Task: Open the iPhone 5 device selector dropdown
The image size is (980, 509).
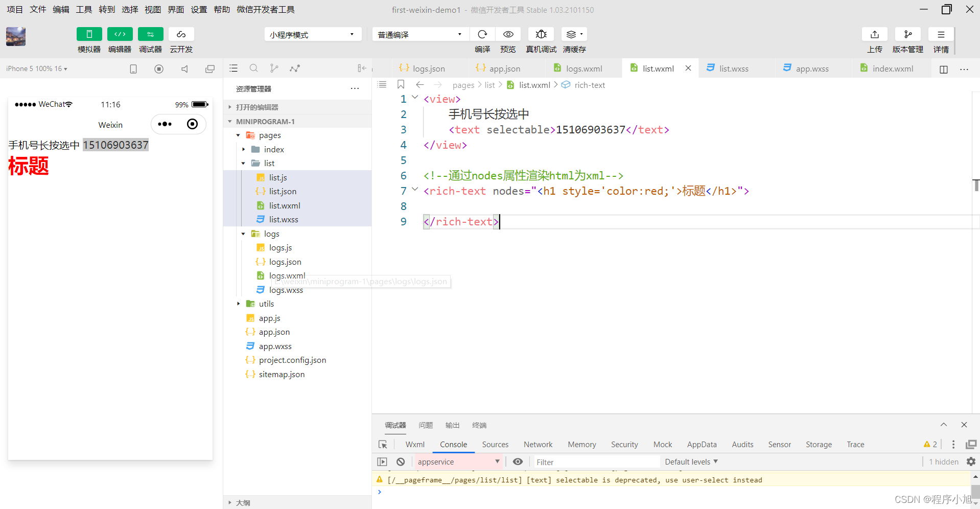Action: pyautogui.click(x=37, y=68)
